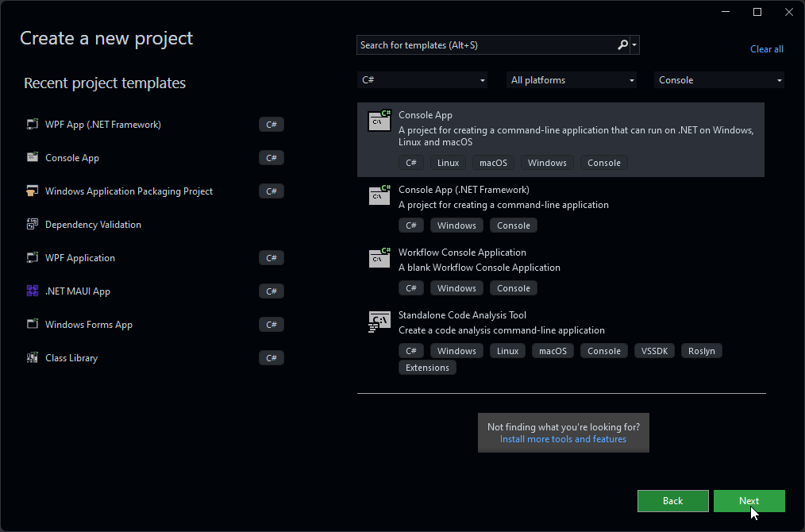
Task: Select the Workflow Console Application icon
Action: [x=379, y=258]
